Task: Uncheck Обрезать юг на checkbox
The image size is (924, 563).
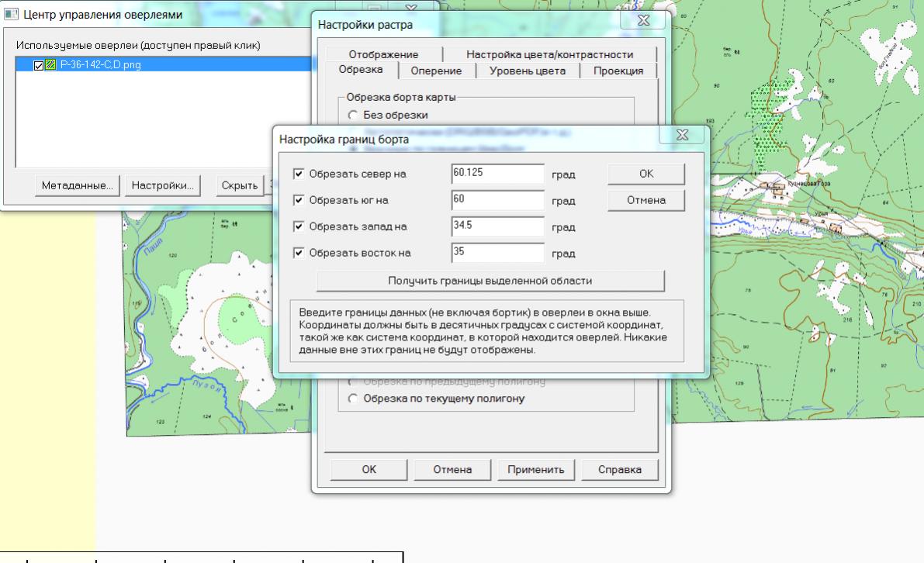Action: click(x=299, y=200)
